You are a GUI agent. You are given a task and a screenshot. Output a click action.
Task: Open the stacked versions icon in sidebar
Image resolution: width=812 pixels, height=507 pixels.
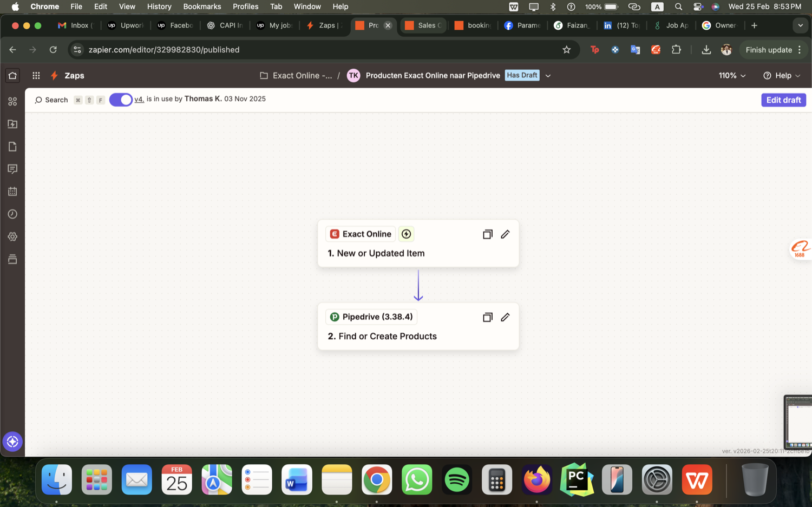point(12,259)
